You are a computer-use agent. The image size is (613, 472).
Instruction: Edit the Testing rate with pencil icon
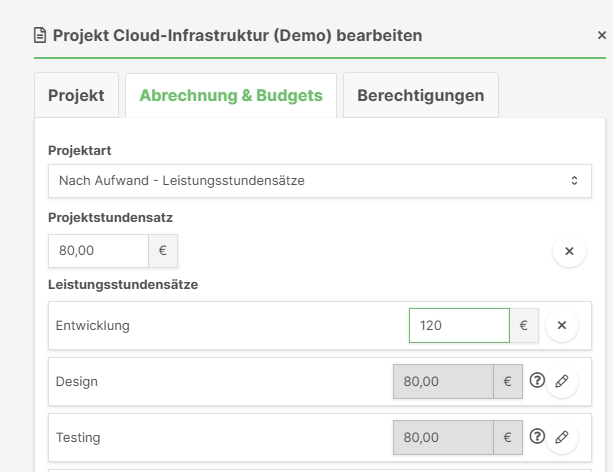pyautogui.click(x=562, y=437)
